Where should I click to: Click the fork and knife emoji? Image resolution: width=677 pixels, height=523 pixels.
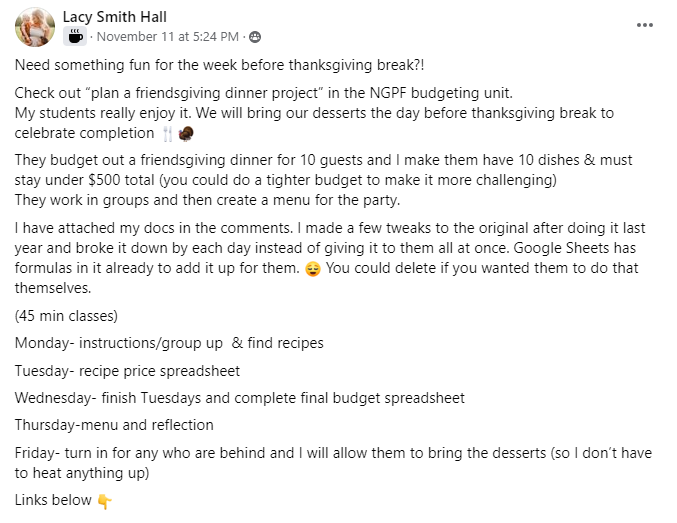pos(167,132)
